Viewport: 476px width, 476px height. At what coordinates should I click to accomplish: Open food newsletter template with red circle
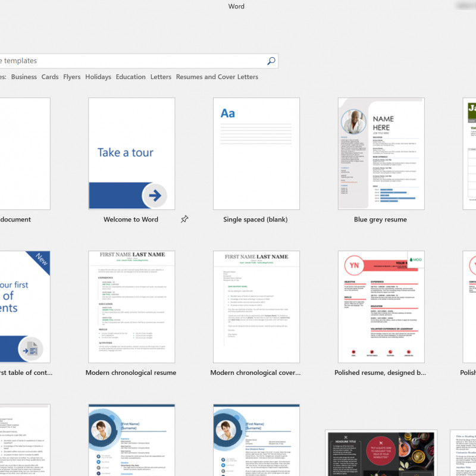click(381, 453)
